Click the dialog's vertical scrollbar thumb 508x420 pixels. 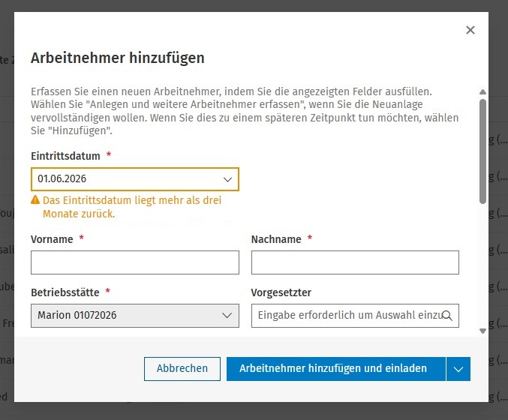pos(482,151)
